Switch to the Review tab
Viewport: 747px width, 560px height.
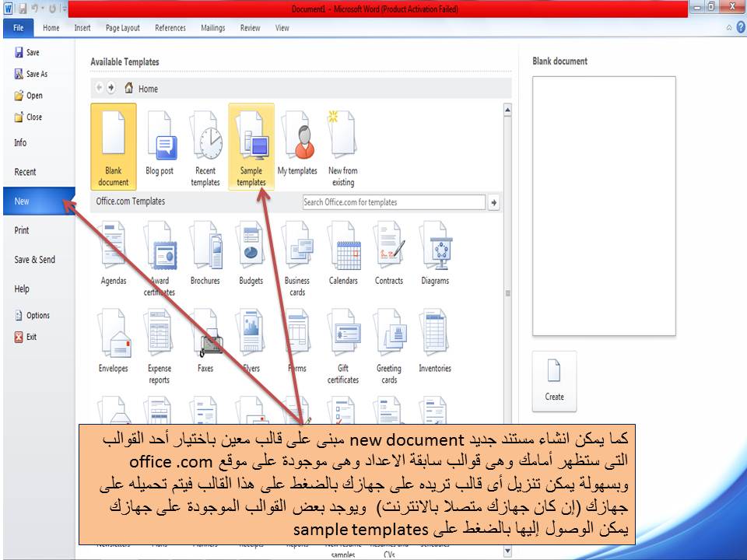pos(250,28)
